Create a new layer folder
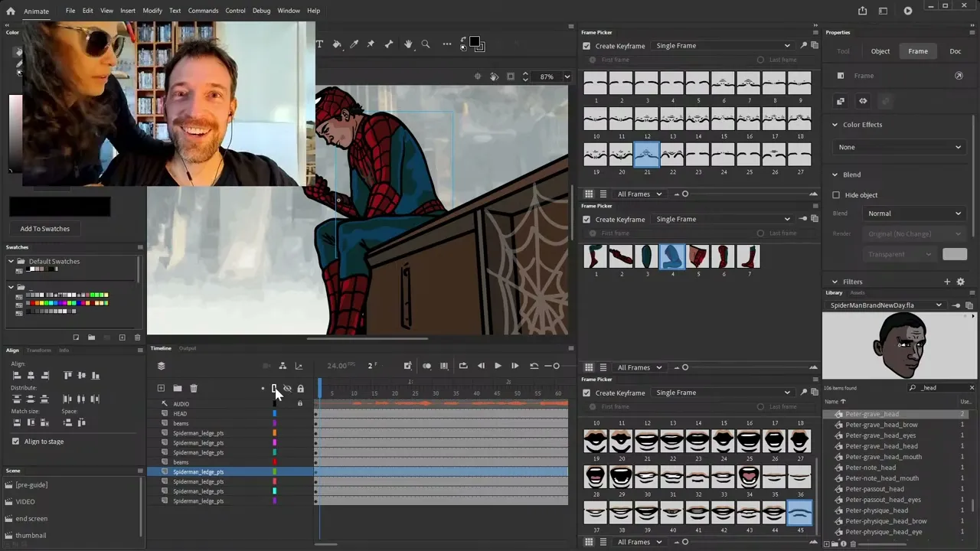Viewport: 980px width, 551px height. point(177,389)
